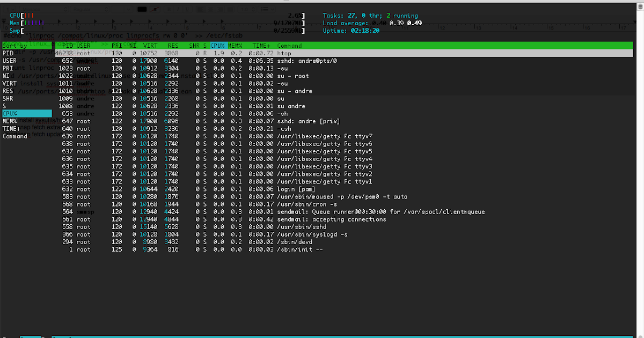
Task: Select the 'sshd: andre@pts/0' process row
Action: coord(343,61)
